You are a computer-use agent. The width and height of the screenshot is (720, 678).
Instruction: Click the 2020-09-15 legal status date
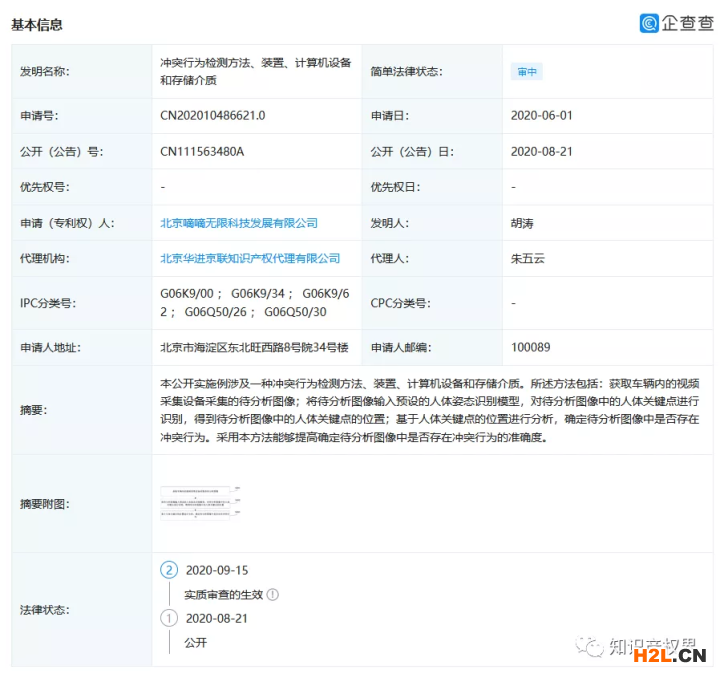(217, 570)
